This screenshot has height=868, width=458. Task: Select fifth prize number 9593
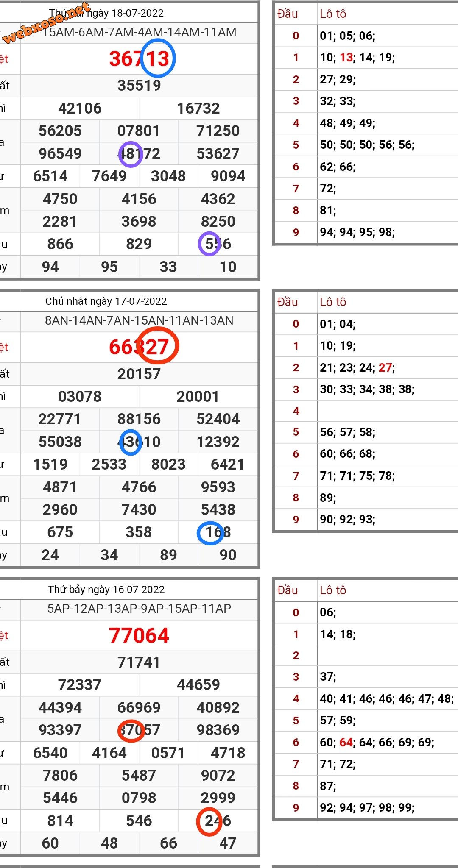point(218,487)
